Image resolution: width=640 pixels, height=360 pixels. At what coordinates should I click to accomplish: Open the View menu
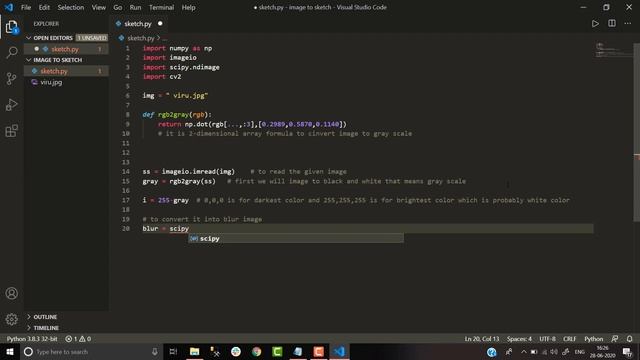tap(98, 7)
